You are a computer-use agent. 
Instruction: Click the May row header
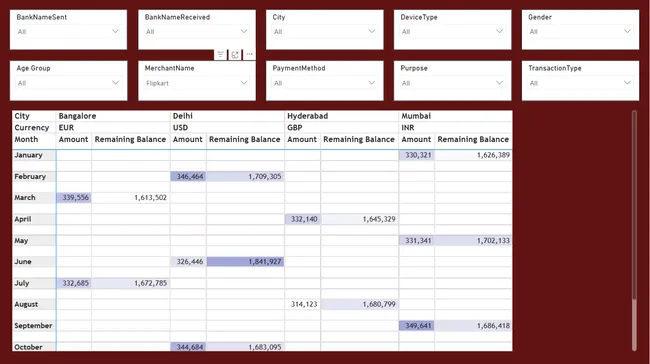point(34,240)
